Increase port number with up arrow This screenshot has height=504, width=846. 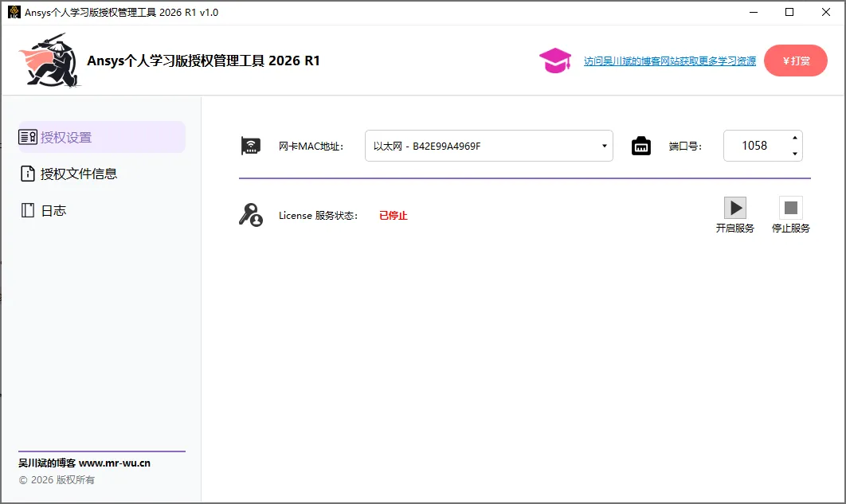pyautogui.click(x=795, y=138)
